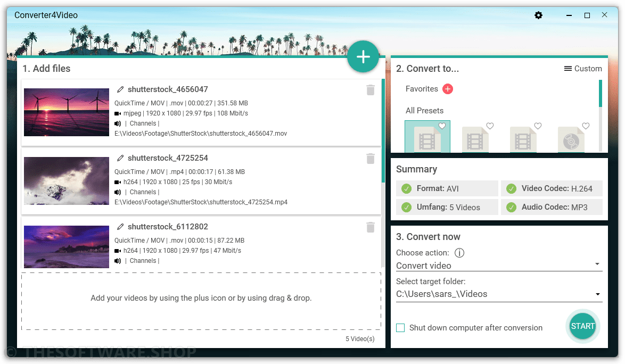The height and width of the screenshot is (364, 625).
Task: Click the Audio Codec: MP3 summary item
Action: (552, 207)
